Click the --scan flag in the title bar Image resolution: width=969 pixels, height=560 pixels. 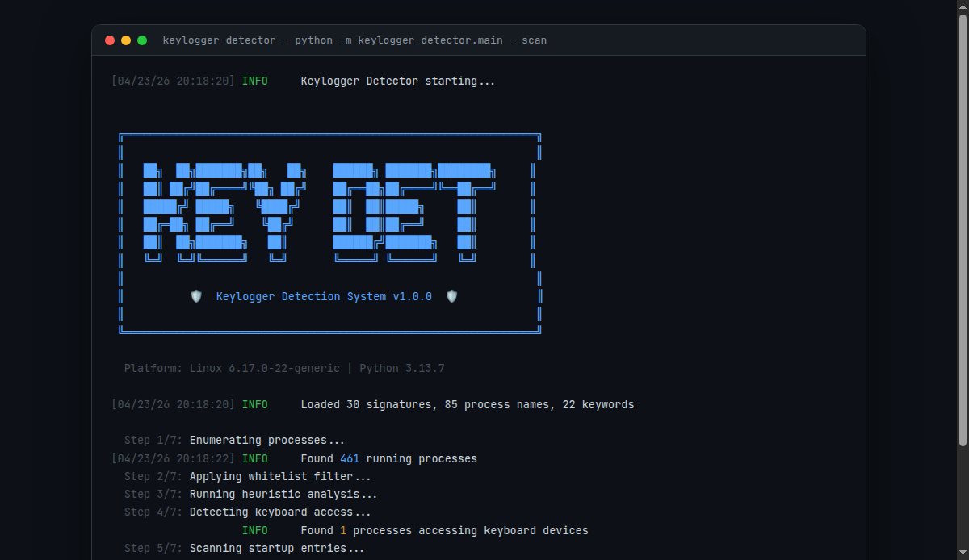[x=529, y=40]
